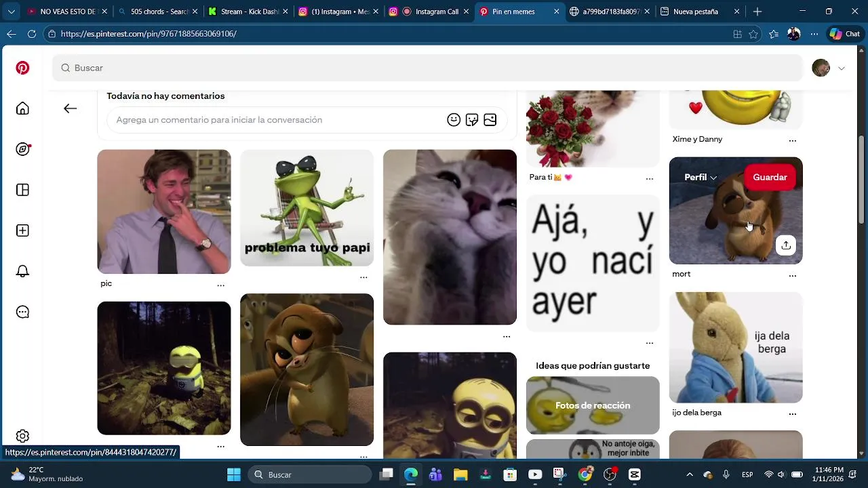Screen dimensions: 868x488
Task: Click the taskbar Buscar search box
Action: (309, 474)
